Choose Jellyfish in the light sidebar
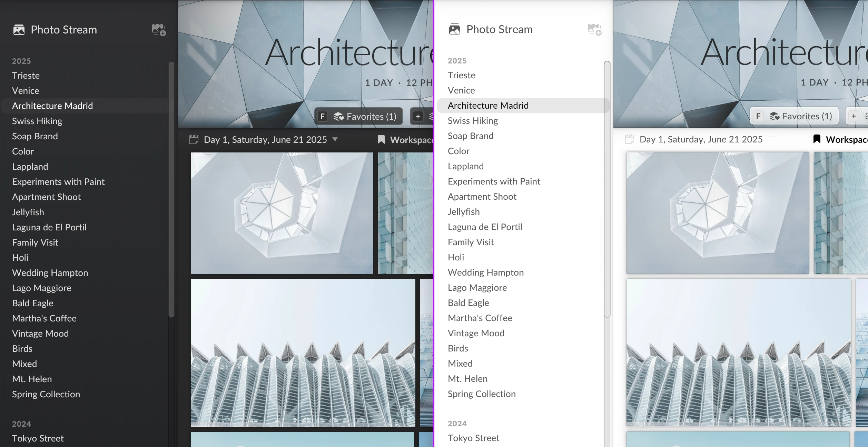The image size is (868, 447). click(x=464, y=212)
